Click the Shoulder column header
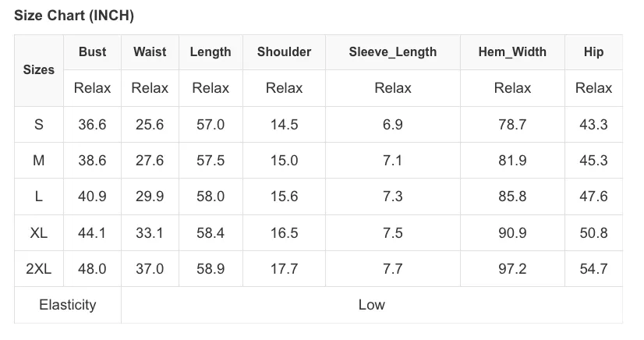This screenshot has width=644, height=340. (285, 52)
